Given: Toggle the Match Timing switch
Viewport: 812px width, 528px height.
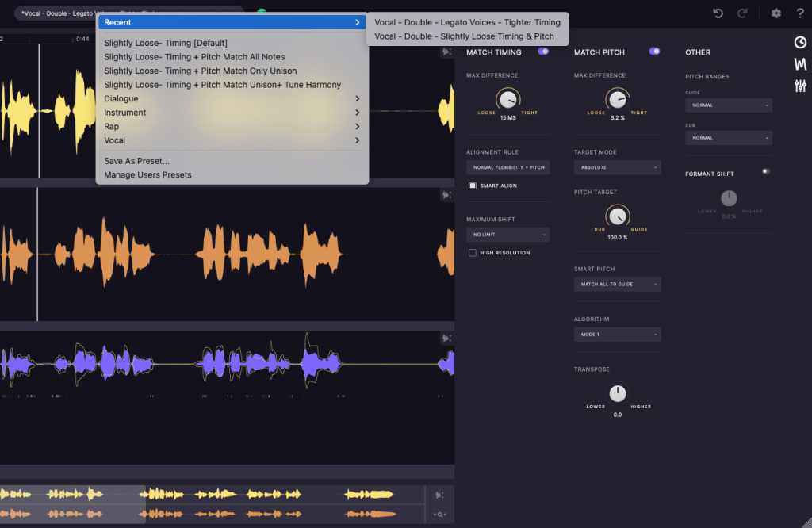Looking at the screenshot, I should click(543, 52).
